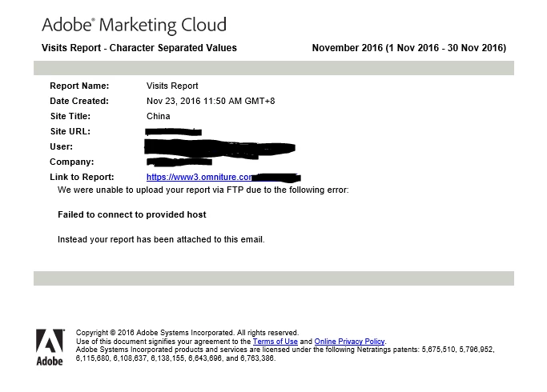
Task: Select 'Visits Report - Character Separated Values' title
Action: [x=139, y=48]
